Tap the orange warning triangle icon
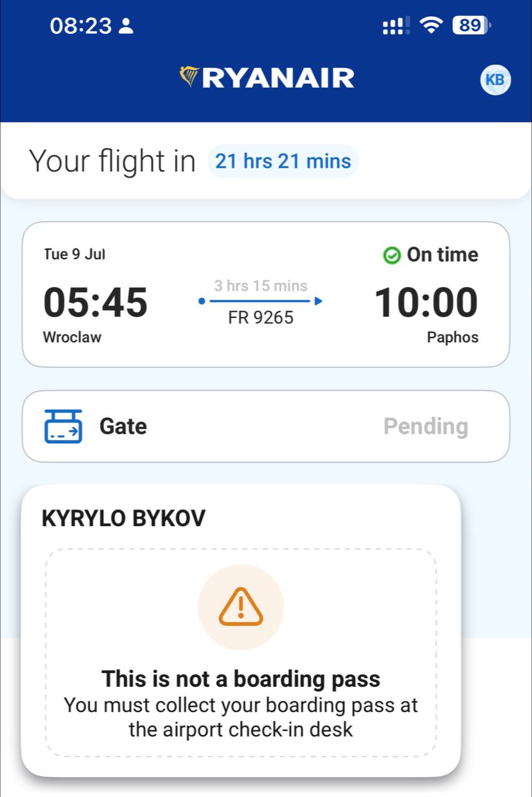 (x=241, y=606)
